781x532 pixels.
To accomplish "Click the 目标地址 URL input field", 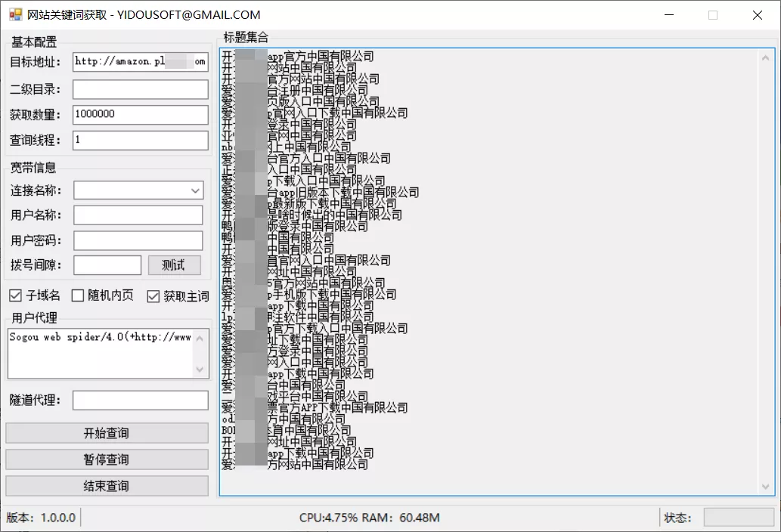I will 141,62.
